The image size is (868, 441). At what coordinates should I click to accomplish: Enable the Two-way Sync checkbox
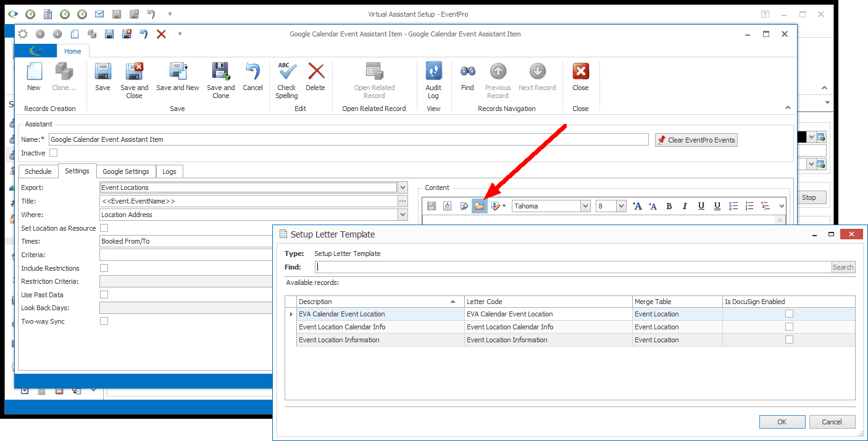click(x=104, y=321)
